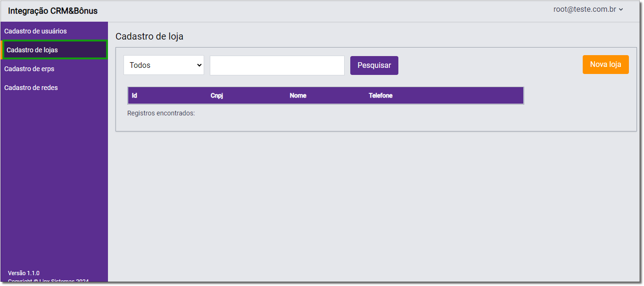Viewport: 644px width, 286px height.
Task: Open Cadastro de usuários in sidebar
Action: pos(35,31)
